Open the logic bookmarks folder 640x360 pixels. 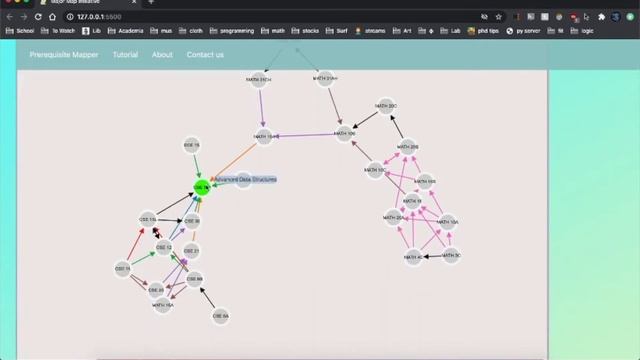tap(582, 31)
